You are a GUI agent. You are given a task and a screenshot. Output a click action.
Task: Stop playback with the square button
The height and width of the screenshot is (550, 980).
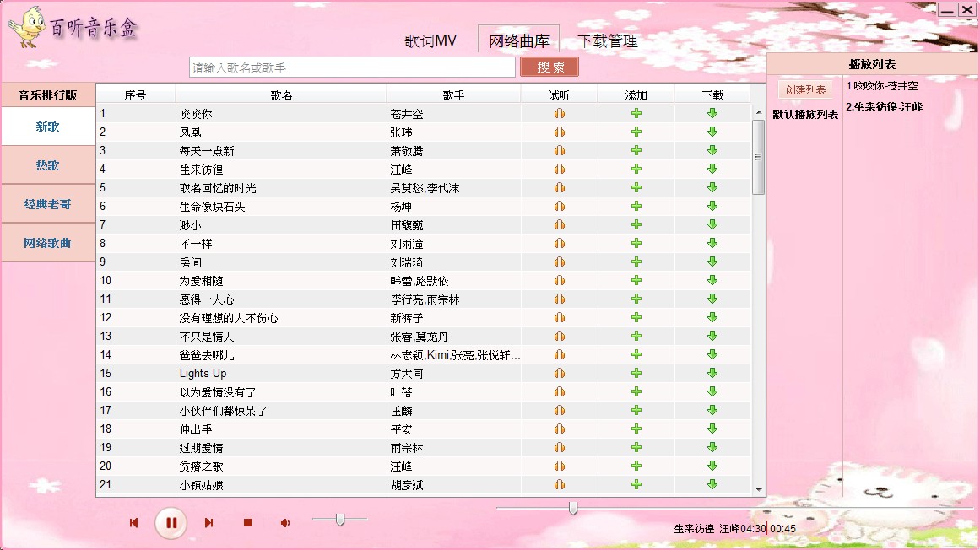pos(247,522)
